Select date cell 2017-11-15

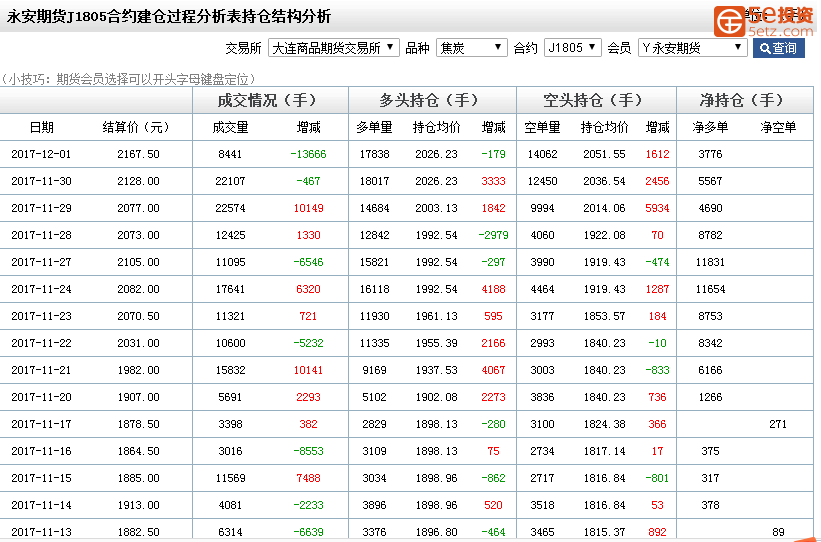(x=41, y=478)
